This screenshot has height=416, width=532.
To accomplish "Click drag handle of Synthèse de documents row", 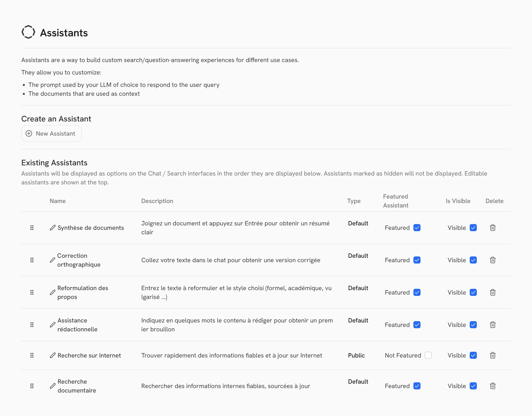I will (32, 228).
